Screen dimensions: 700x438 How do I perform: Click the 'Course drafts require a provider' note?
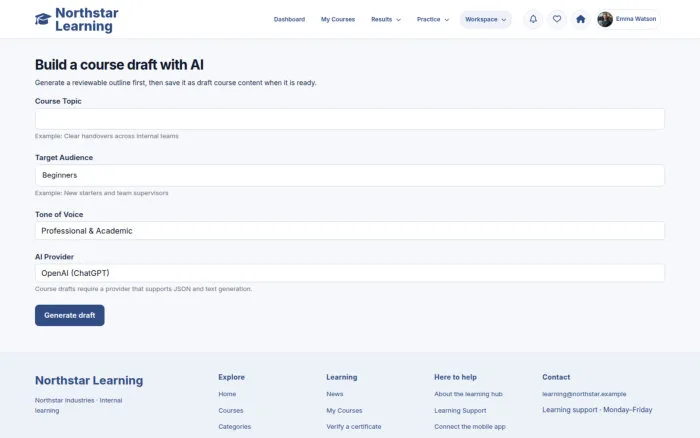click(143, 289)
